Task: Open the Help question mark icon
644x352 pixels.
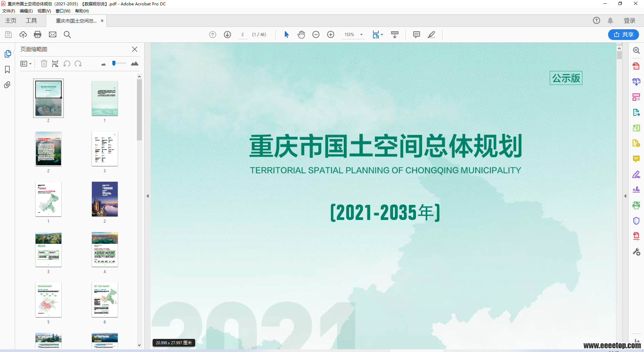Action: [596, 20]
